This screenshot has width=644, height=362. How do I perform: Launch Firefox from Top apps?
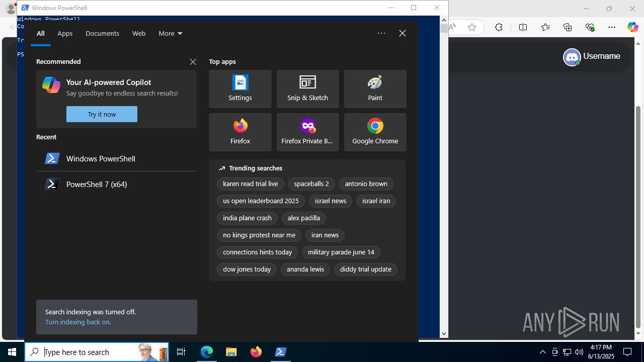240,132
